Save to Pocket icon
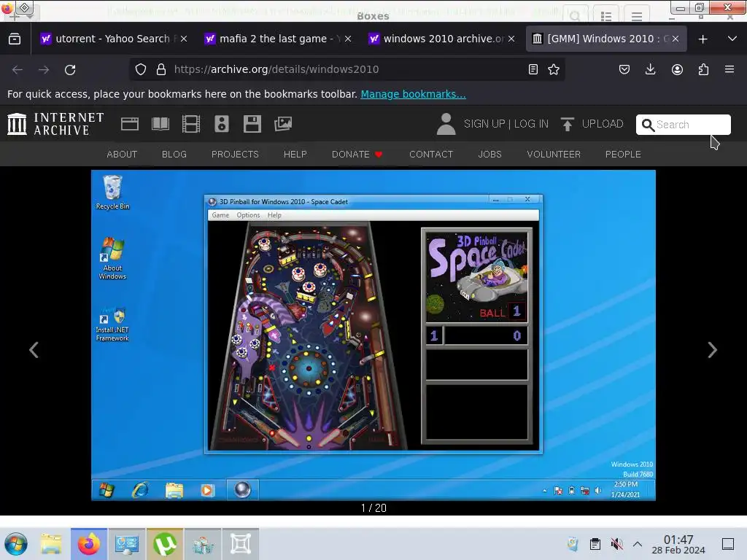 624,69
